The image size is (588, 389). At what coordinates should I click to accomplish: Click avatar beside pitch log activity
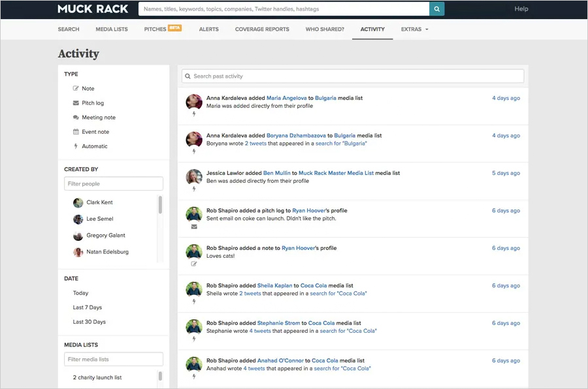pyautogui.click(x=194, y=214)
